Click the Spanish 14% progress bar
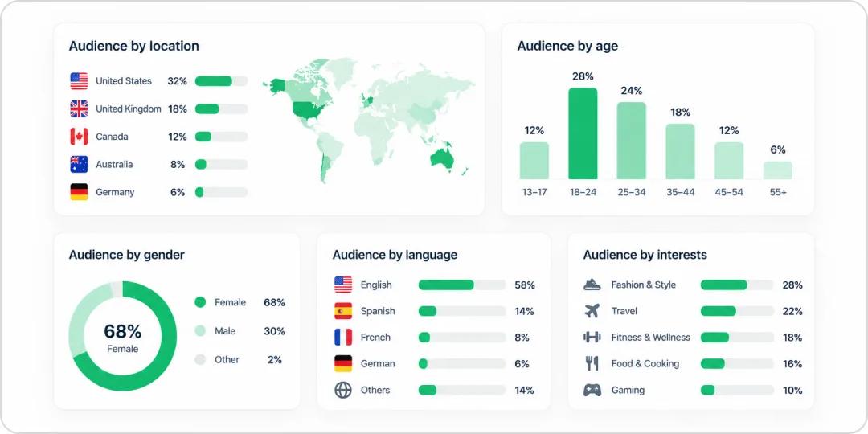Image resolution: width=868 pixels, height=434 pixels. point(462,311)
